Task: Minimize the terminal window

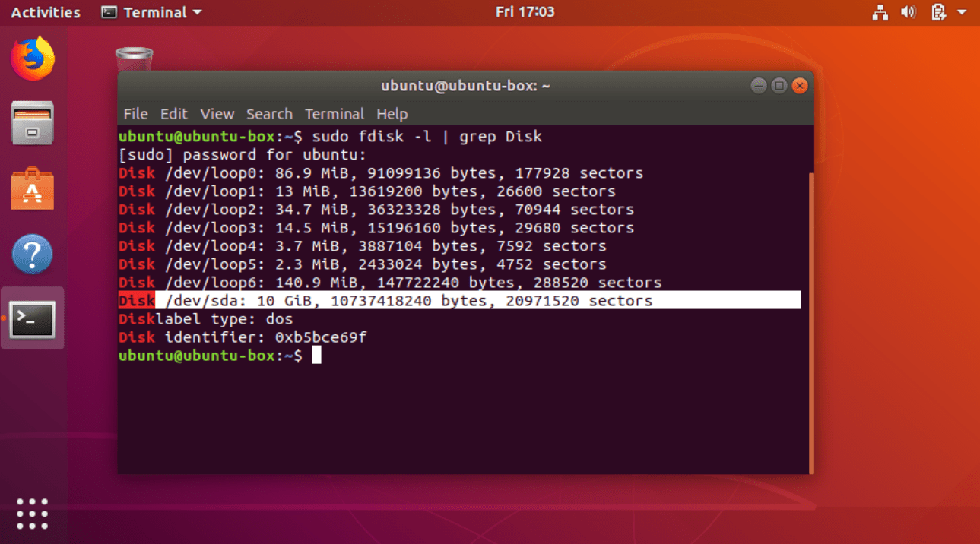Action: [x=758, y=86]
